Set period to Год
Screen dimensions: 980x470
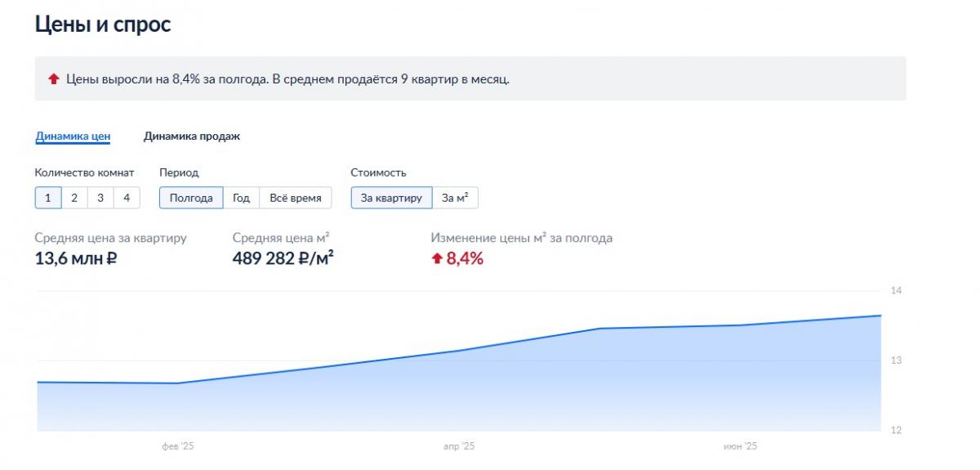[x=241, y=198]
